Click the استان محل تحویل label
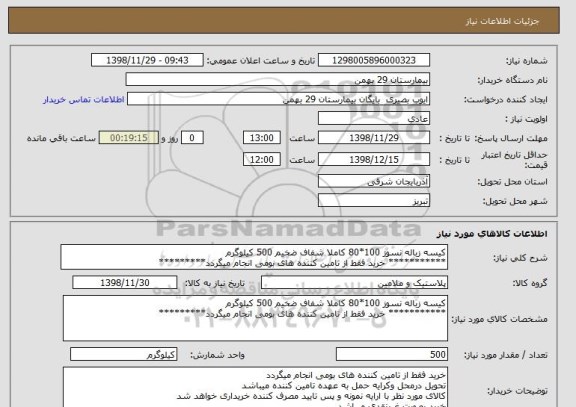Screen dimensions: 576x407 512,182
